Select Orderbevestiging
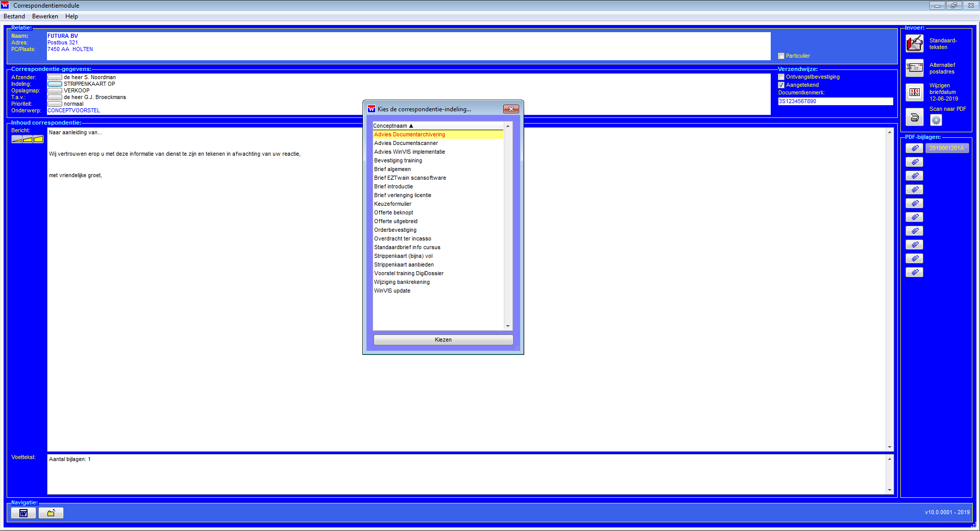 (438, 230)
